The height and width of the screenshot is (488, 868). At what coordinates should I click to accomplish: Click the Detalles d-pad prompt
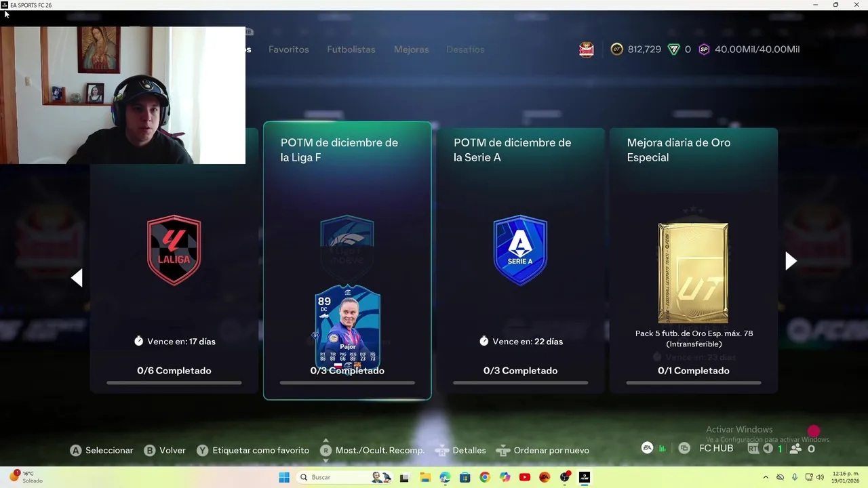tap(460, 450)
